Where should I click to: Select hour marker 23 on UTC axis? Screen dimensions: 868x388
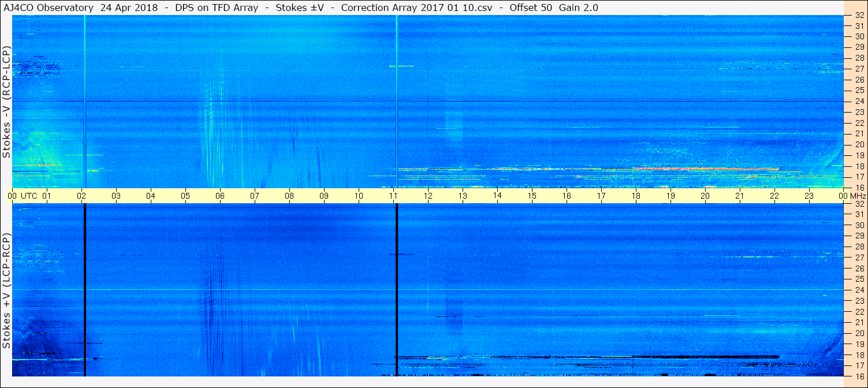click(809, 196)
